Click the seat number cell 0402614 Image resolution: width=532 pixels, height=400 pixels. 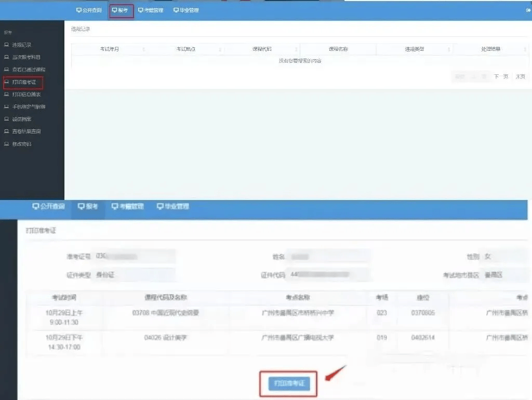pyautogui.click(x=423, y=338)
